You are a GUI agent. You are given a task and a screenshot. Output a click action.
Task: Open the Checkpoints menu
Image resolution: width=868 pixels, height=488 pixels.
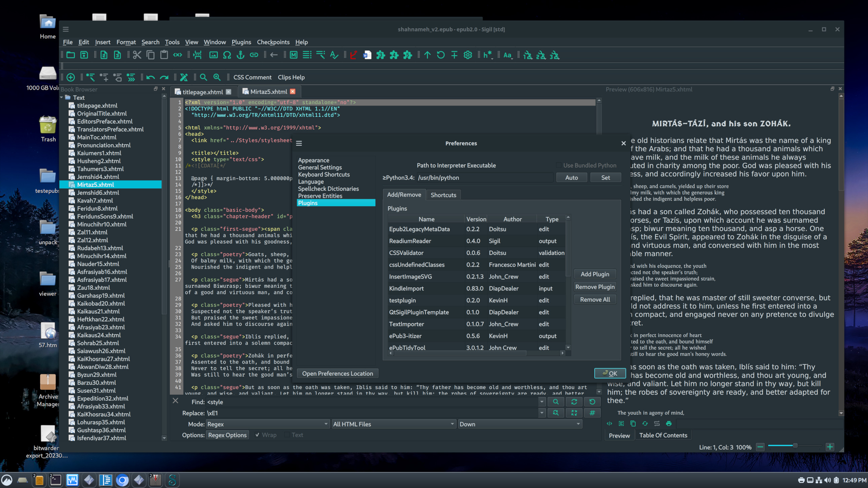tap(273, 42)
